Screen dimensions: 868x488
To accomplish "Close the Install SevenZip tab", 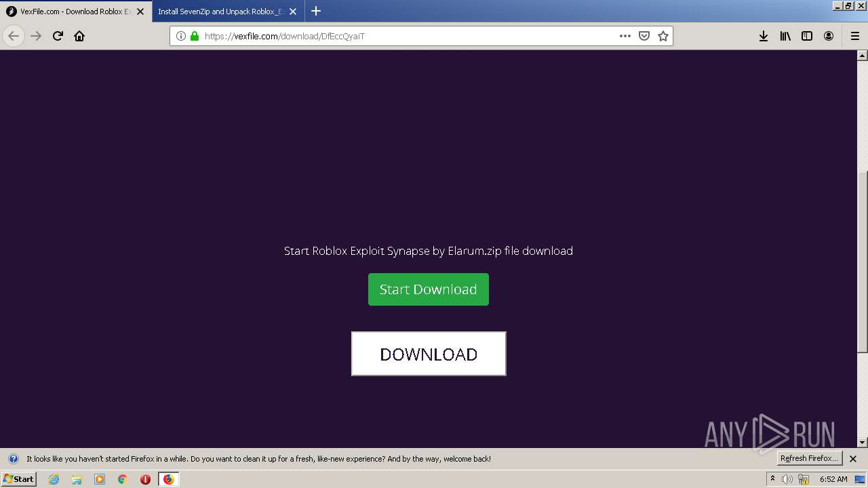I will coord(293,12).
